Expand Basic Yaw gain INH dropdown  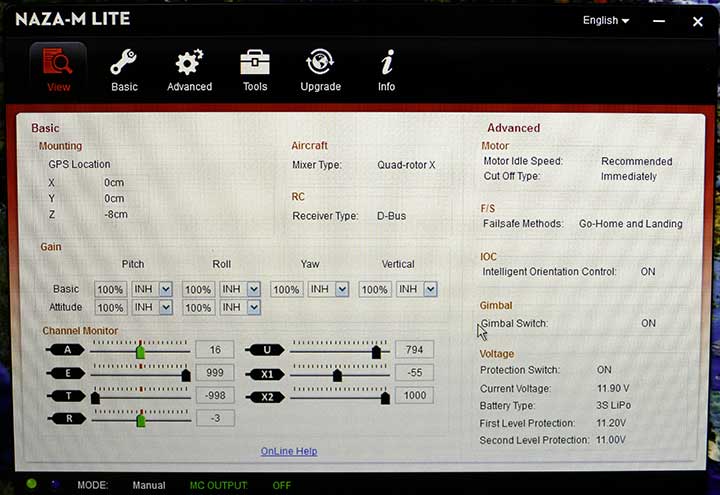[x=342, y=289]
